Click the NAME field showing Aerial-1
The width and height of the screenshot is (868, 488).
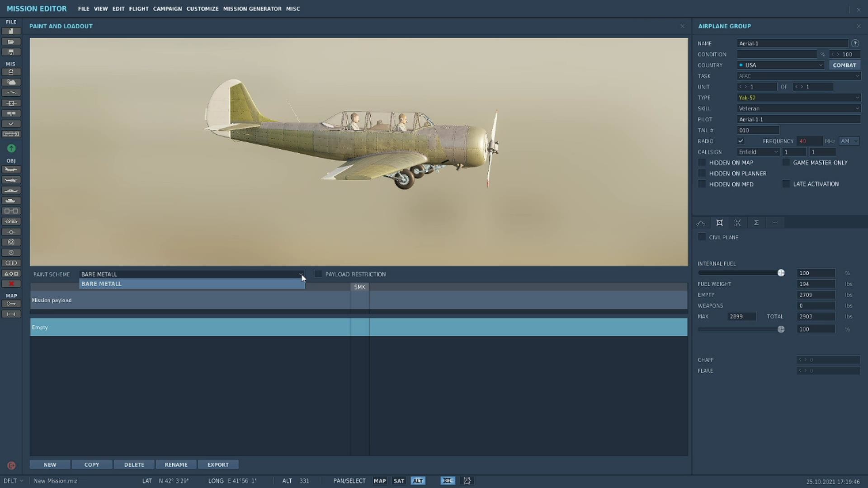click(793, 43)
